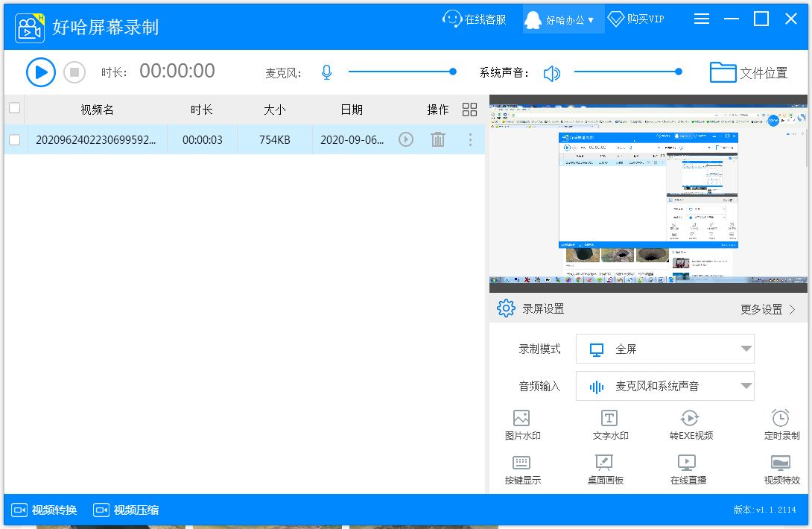This screenshot has height=529, width=812.
Task: Select the 00:00:03 duration cell
Action: [203, 140]
